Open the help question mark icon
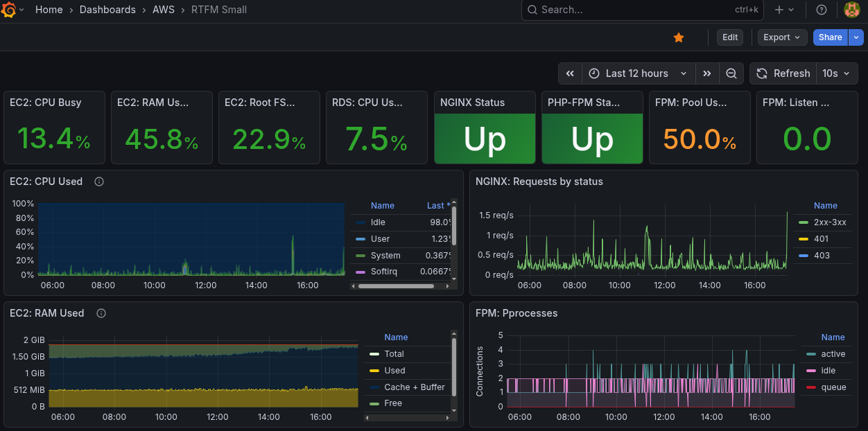Screen dimensions: 868x431 pos(822,10)
